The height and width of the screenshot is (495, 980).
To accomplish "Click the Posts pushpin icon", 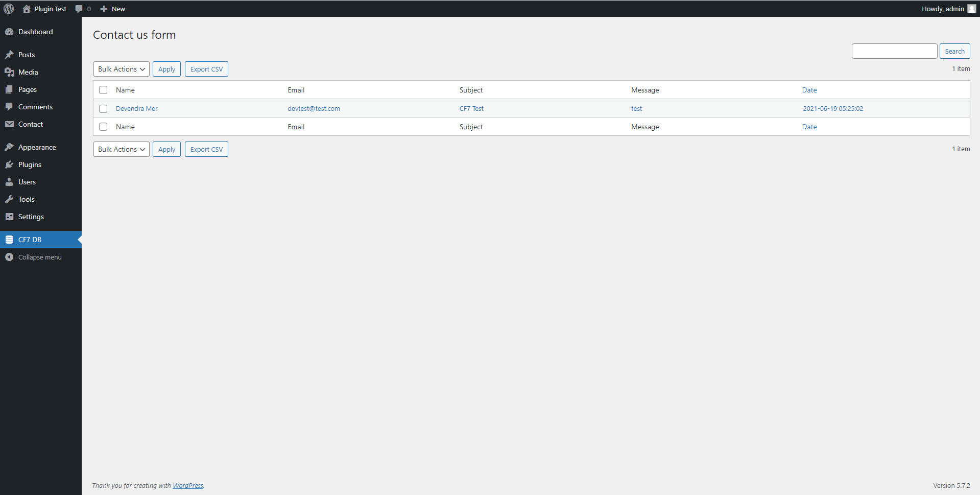I will coord(9,55).
